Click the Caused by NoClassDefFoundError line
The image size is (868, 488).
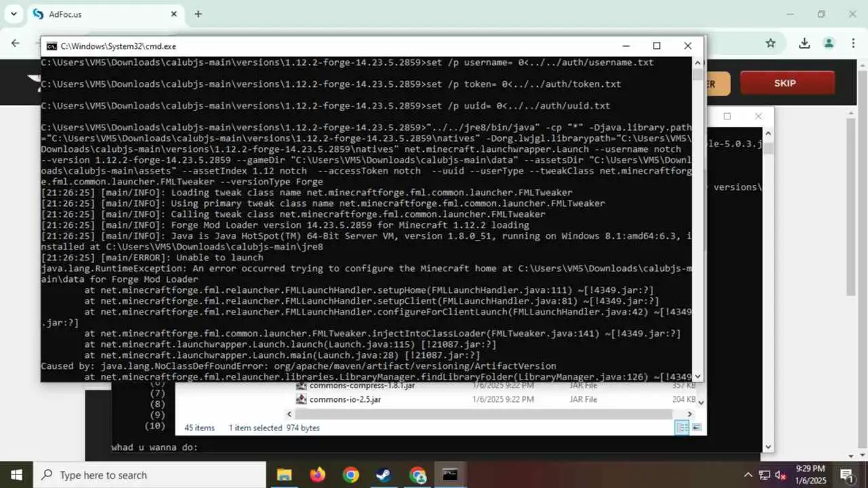[x=298, y=366]
